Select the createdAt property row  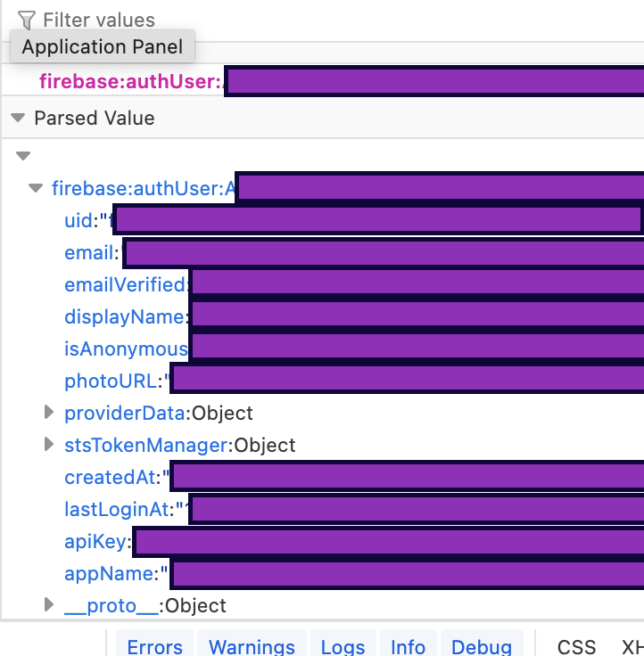323,478
